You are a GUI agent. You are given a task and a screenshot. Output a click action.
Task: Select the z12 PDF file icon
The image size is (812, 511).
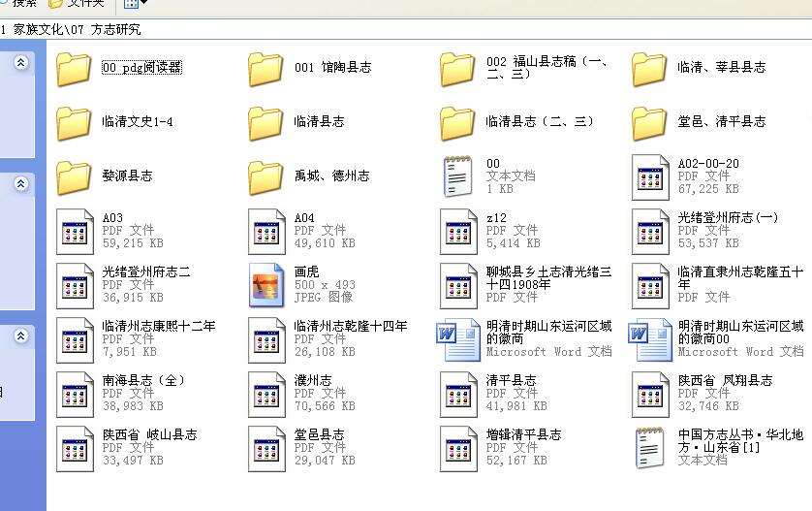(x=459, y=232)
